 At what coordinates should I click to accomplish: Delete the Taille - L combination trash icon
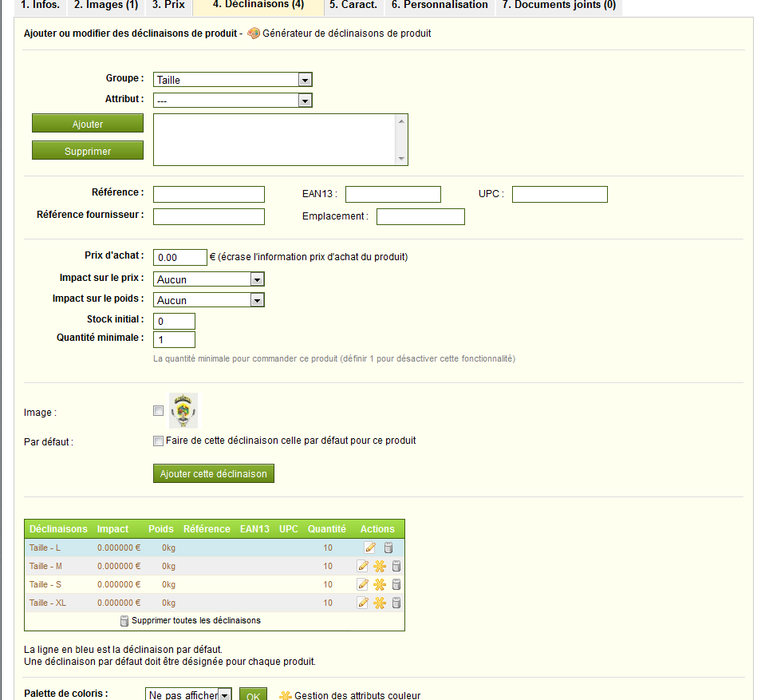pos(388,548)
